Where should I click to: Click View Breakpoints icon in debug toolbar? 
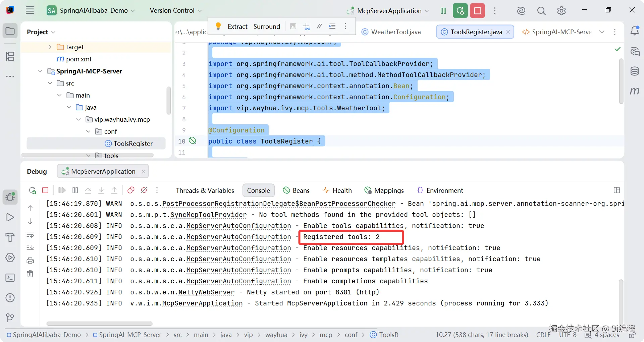click(131, 190)
